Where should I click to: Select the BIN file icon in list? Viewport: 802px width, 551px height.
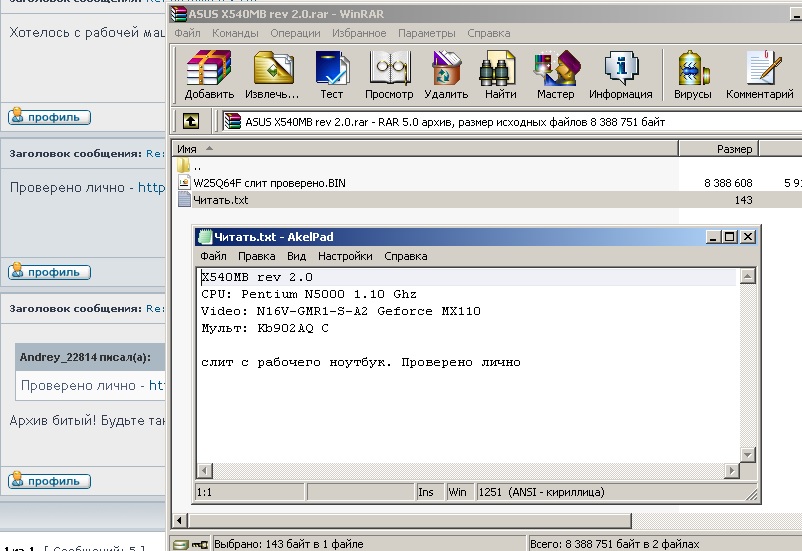[184, 183]
